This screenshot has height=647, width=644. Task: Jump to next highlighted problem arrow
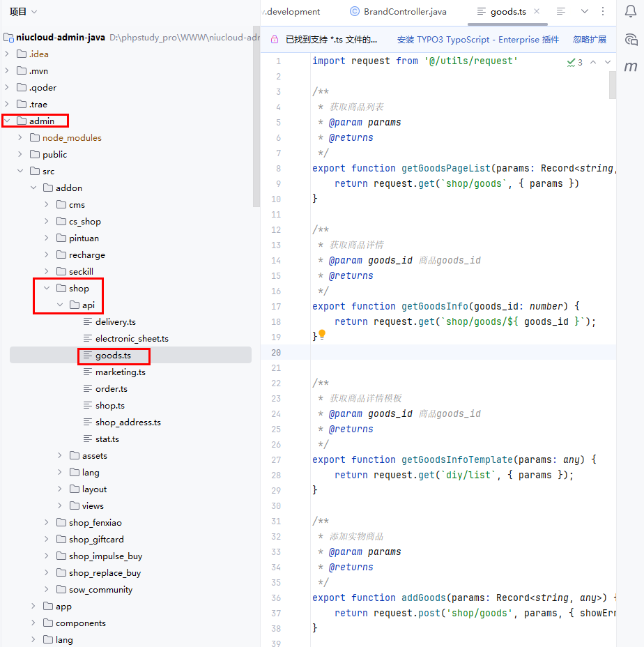click(607, 62)
